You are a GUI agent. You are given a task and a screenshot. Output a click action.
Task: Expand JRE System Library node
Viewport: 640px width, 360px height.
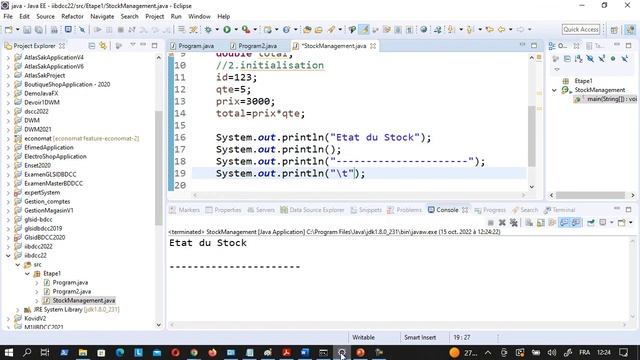(x=18, y=309)
